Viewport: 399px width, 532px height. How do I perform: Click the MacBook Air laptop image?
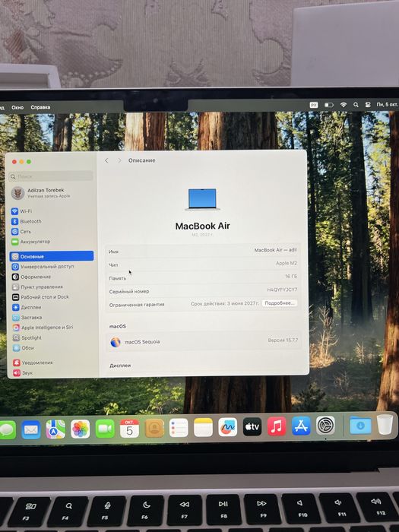pyautogui.click(x=202, y=199)
